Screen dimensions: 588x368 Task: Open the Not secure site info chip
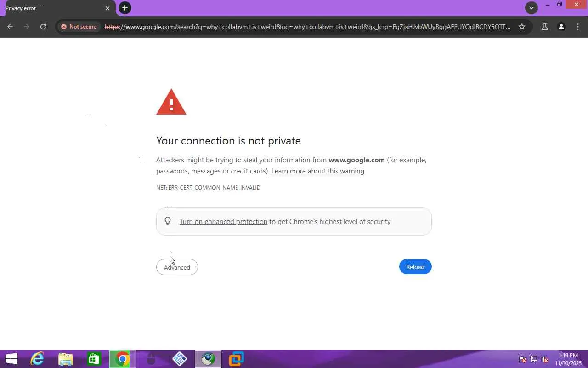pos(79,27)
